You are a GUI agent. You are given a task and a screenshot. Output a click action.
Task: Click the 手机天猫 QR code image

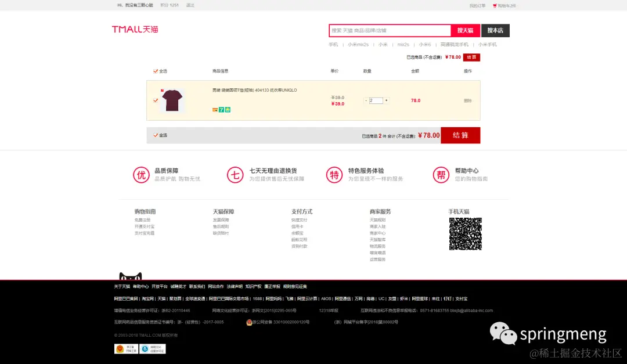(466, 234)
